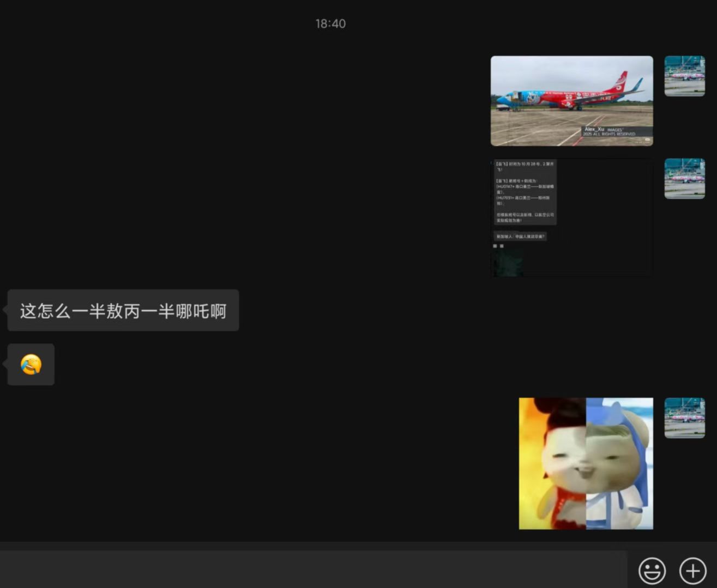The width and height of the screenshot is (717, 588).
Task: Click the plus icon for more options
Action: click(x=692, y=571)
